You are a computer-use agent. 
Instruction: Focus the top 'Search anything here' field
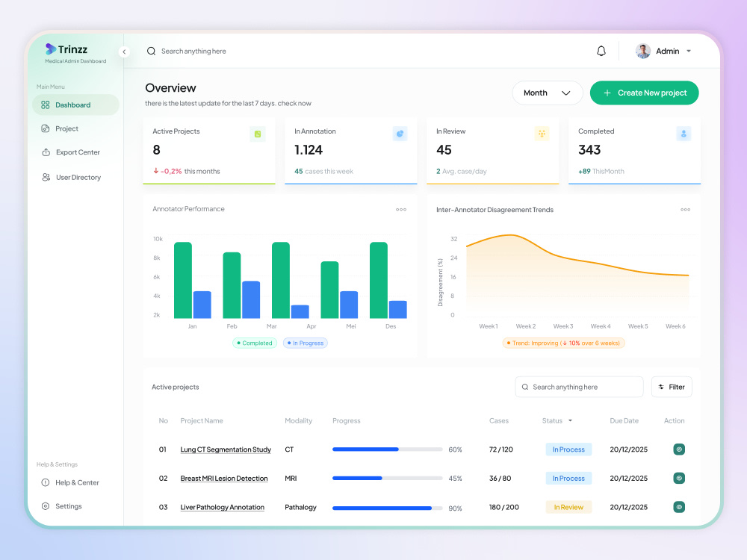coord(193,51)
